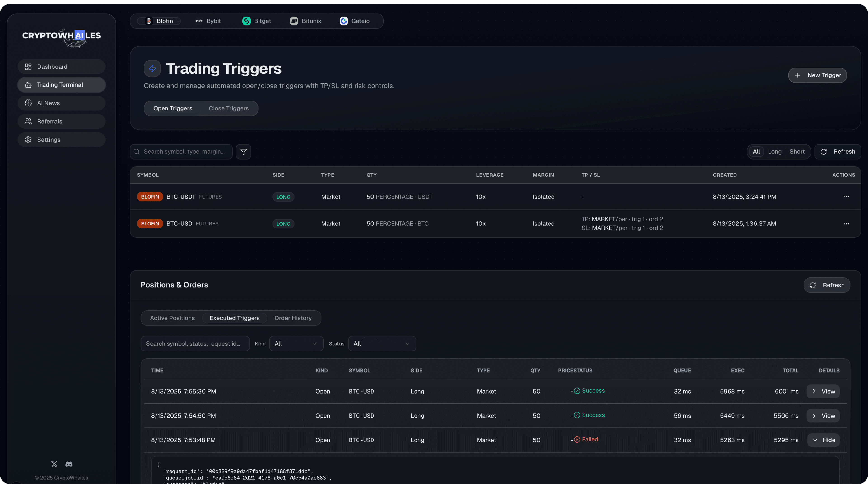Click the LONG badge on BTC-USD trigger row
This screenshot has width=868, height=488.
[x=283, y=224]
